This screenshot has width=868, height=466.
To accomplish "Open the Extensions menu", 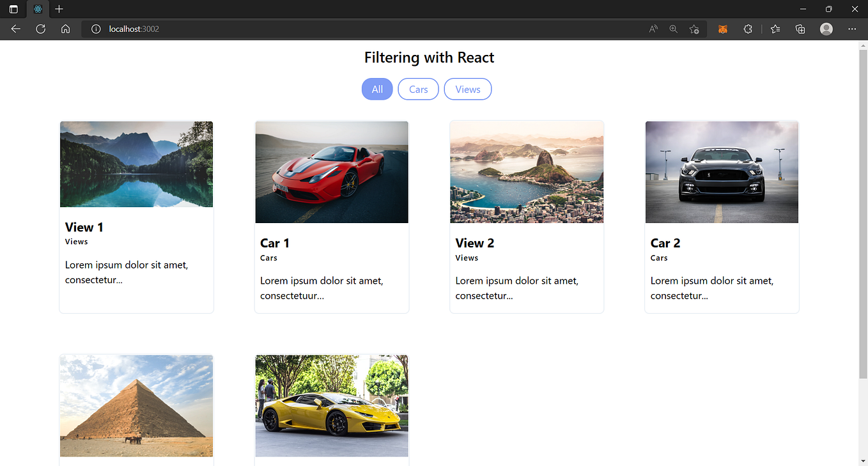I will coord(748,29).
